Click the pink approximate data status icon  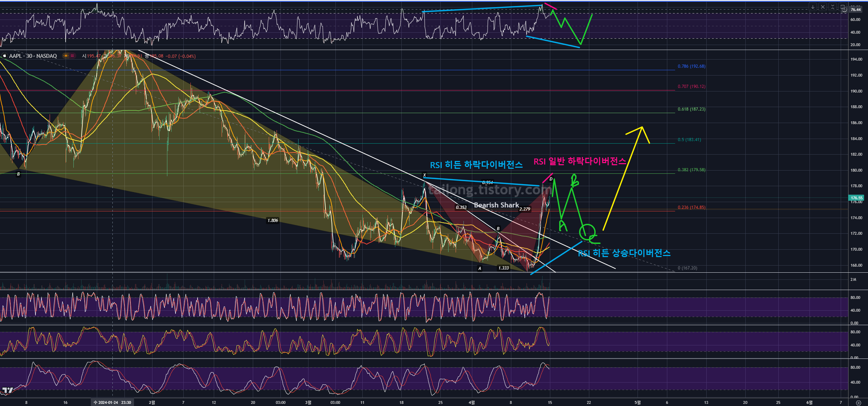coord(72,56)
